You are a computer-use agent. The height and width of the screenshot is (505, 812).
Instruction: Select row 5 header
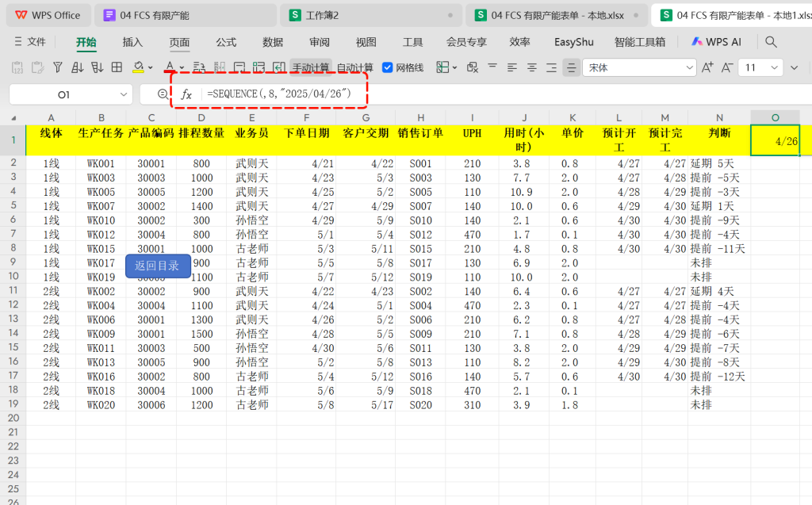click(13, 205)
